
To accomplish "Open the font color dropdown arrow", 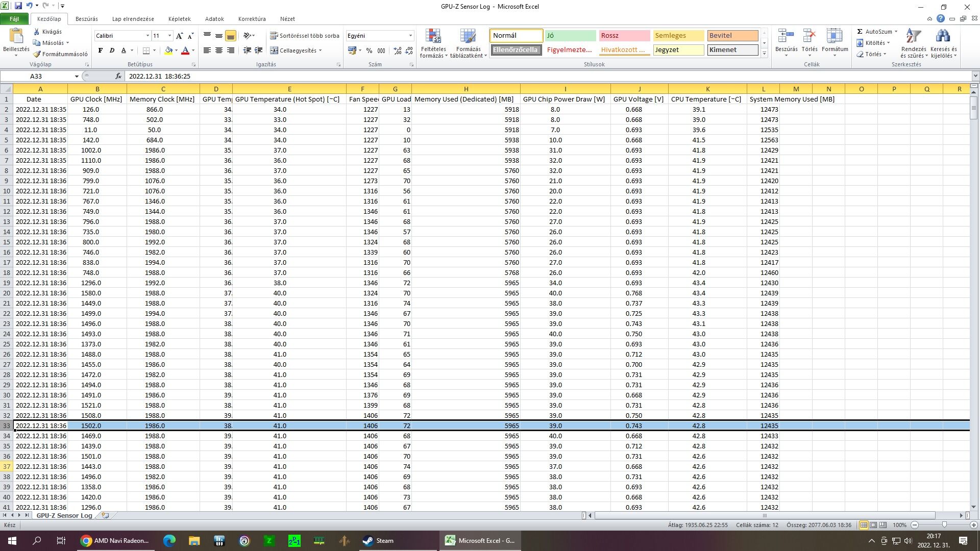I will 193,51.
